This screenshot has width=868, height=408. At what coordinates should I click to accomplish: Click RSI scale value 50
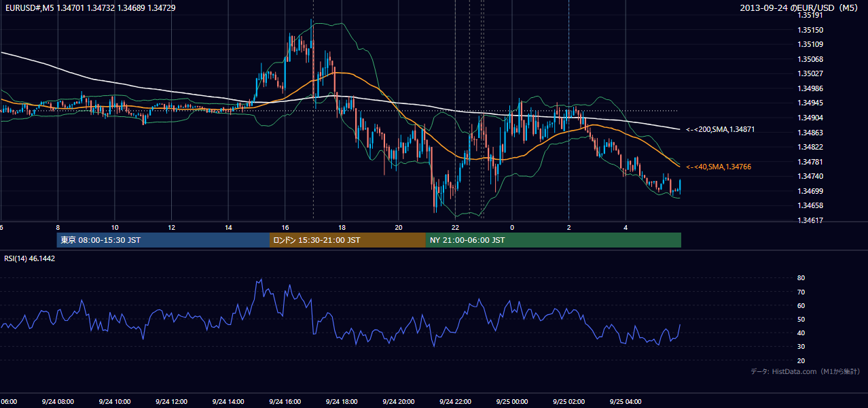(x=801, y=319)
